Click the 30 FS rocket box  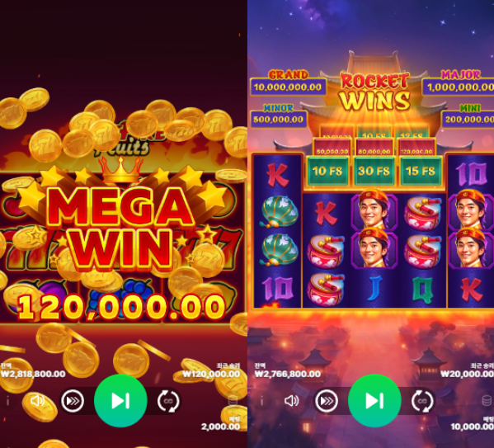(x=374, y=171)
